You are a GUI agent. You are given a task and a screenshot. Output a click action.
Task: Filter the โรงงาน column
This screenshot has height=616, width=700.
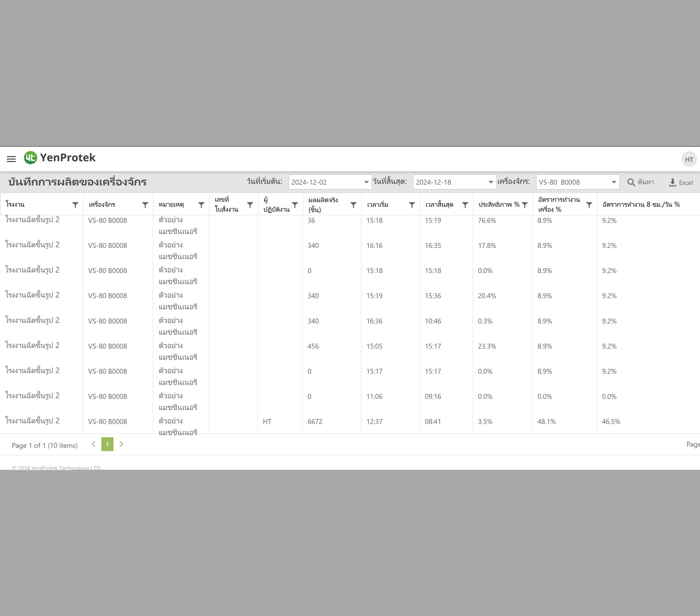(75, 205)
